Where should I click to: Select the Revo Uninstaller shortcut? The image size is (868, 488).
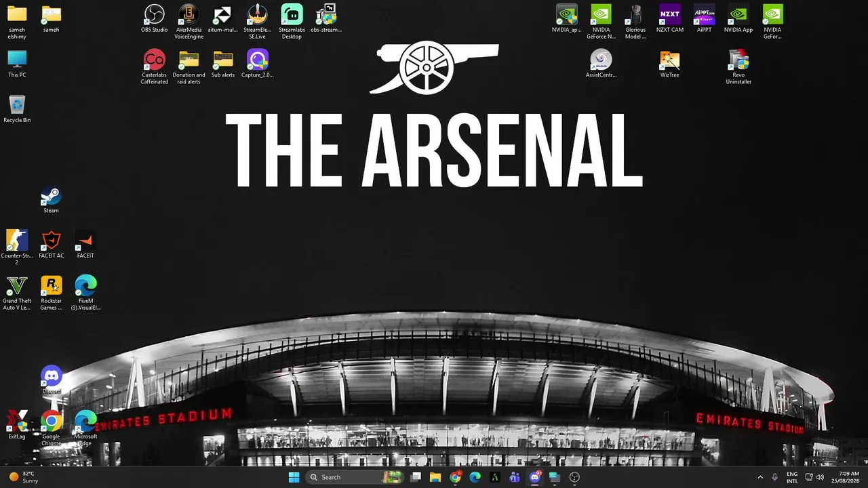[x=738, y=67]
